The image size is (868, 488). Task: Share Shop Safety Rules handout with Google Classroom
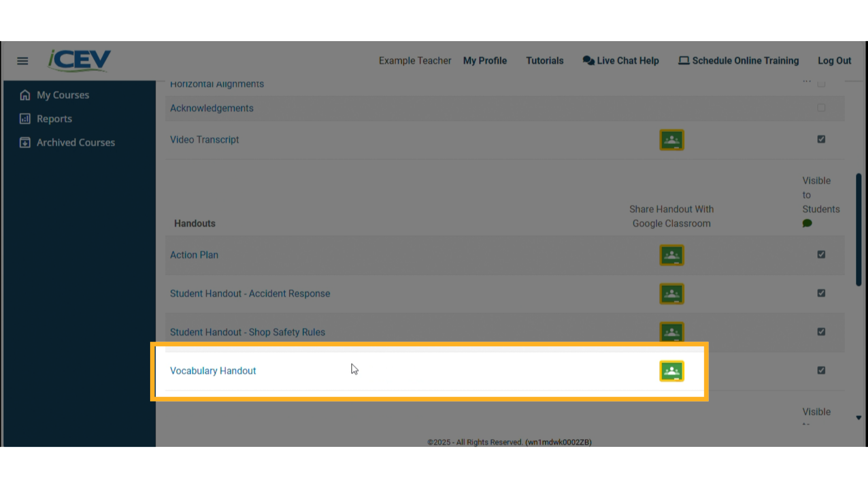(672, 332)
